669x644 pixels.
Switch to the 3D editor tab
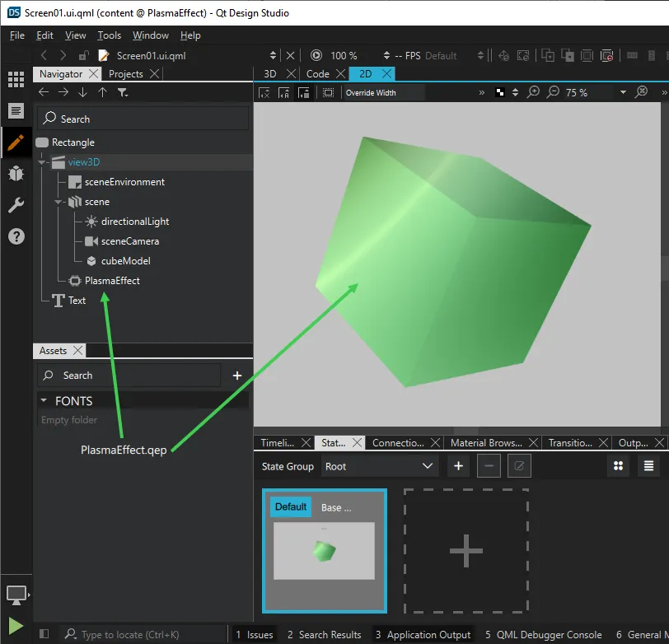(x=269, y=73)
